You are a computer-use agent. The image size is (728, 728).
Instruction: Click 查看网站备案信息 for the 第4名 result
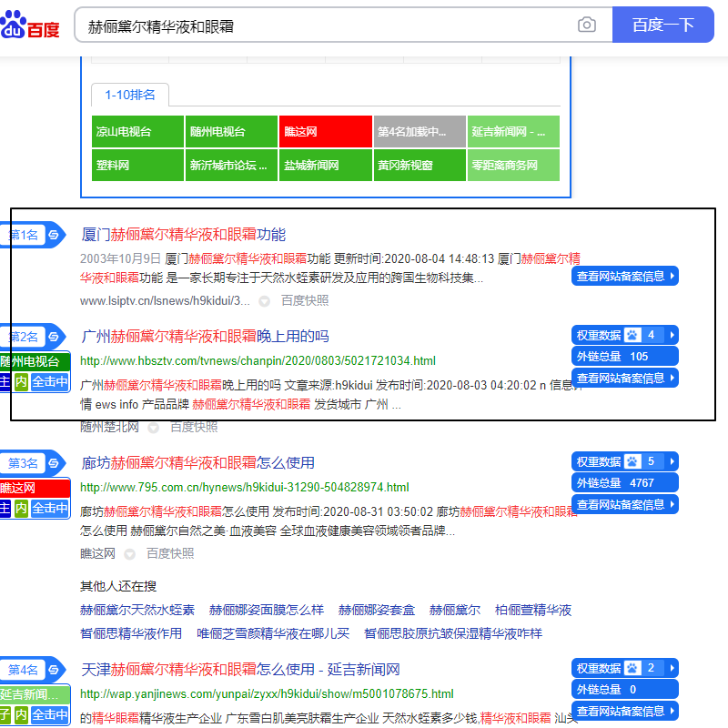click(x=625, y=711)
